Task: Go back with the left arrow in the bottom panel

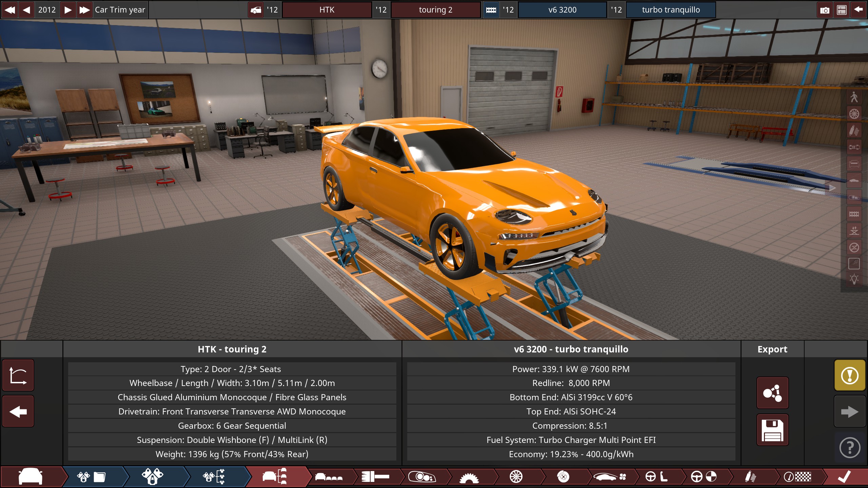Action: [x=18, y=411]
